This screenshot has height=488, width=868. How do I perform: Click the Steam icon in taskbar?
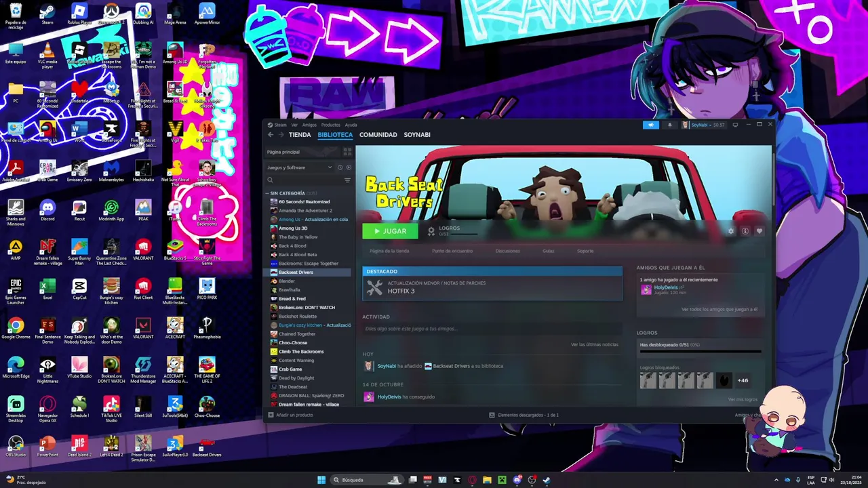547,480
